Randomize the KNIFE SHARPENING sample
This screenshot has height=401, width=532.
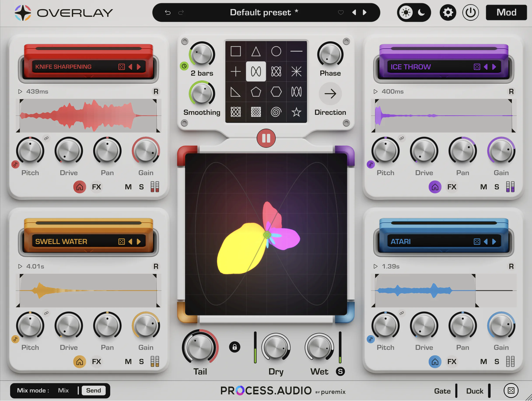click(x=121, y=67)
